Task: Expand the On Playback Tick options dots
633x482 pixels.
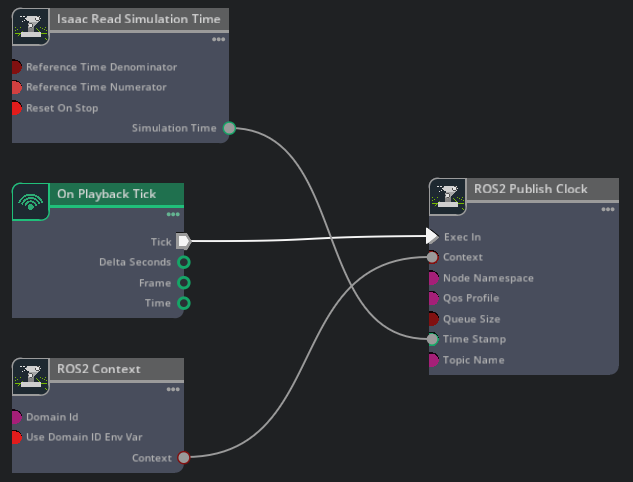Action: 173,214
